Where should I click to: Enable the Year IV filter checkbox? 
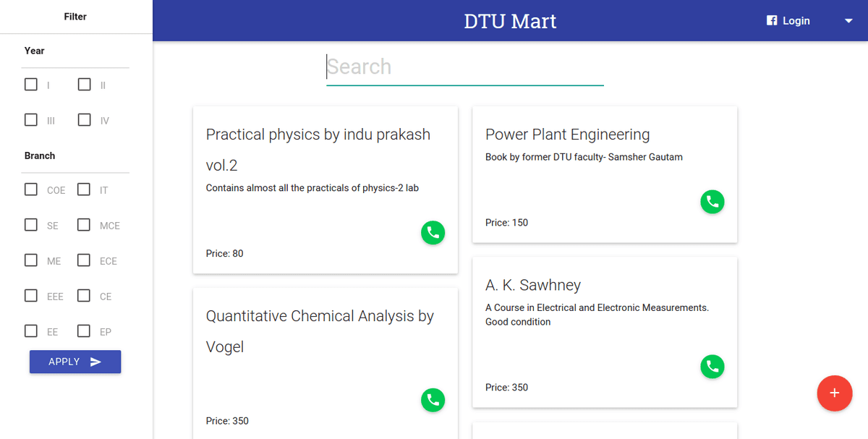[85, 120]
